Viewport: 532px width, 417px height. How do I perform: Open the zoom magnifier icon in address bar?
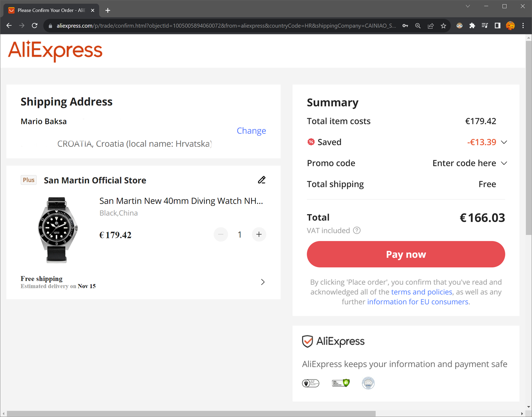[418, 26]
